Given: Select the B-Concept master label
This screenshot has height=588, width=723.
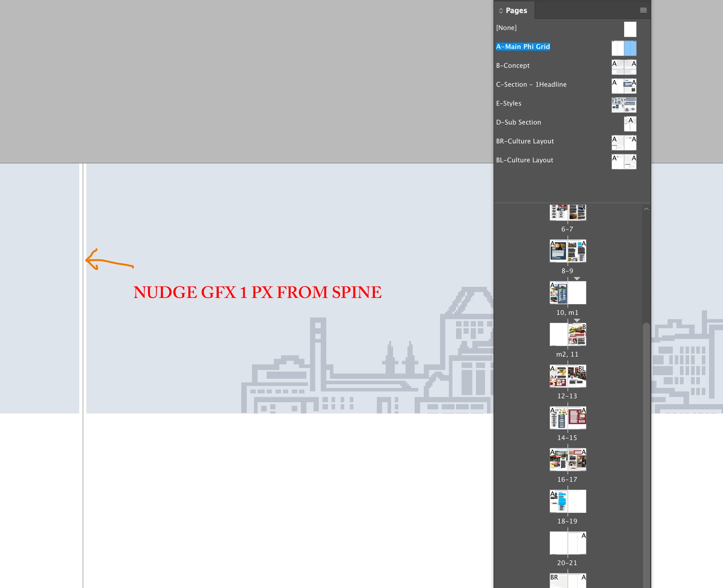Looking at the screenshot, I should tap(512, 66).
